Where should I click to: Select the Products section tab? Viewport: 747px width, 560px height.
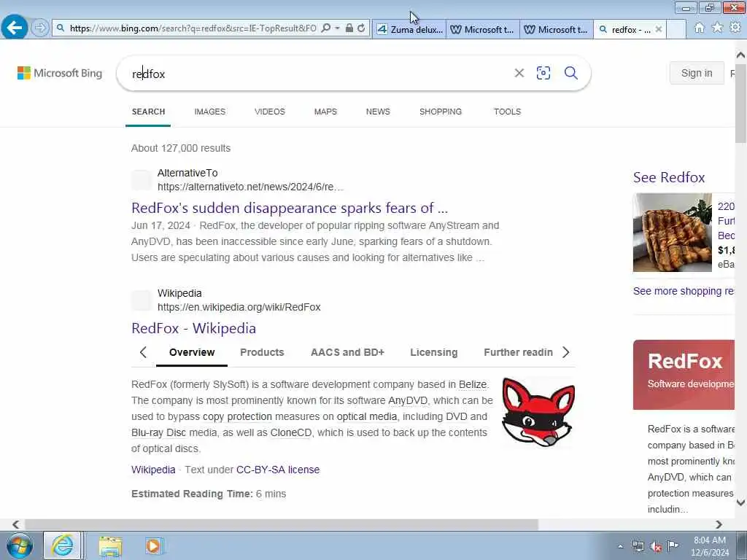[x=262, y=352]
